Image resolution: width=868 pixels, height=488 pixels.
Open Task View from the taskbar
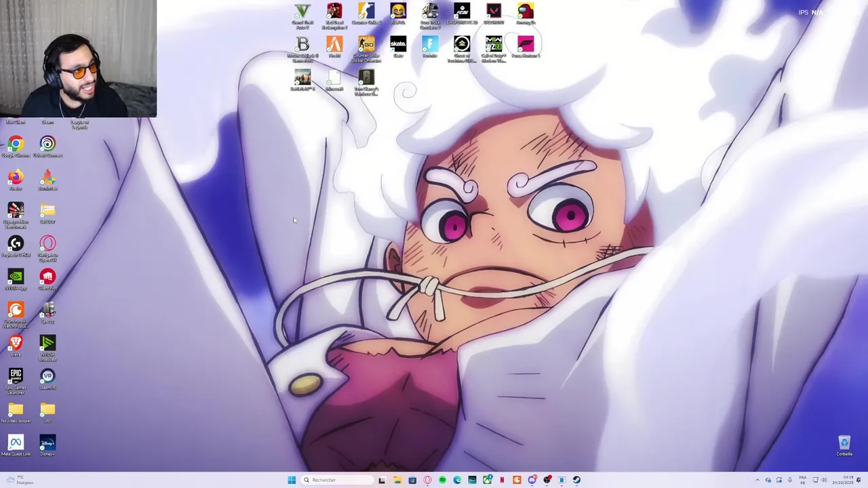point(382,480)
